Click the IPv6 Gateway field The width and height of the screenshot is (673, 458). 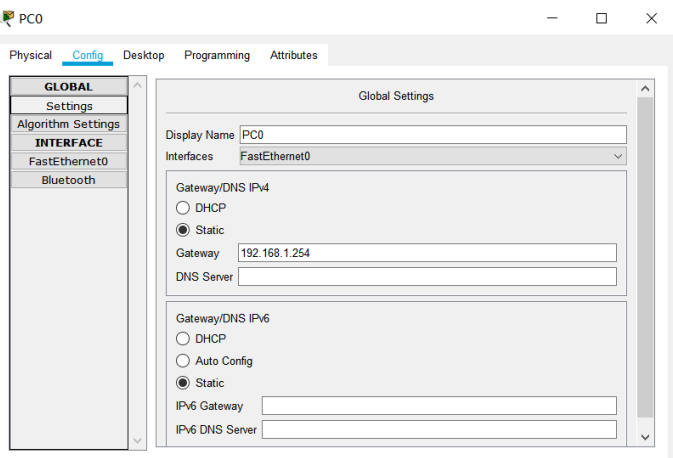click(x=439, y=406)
